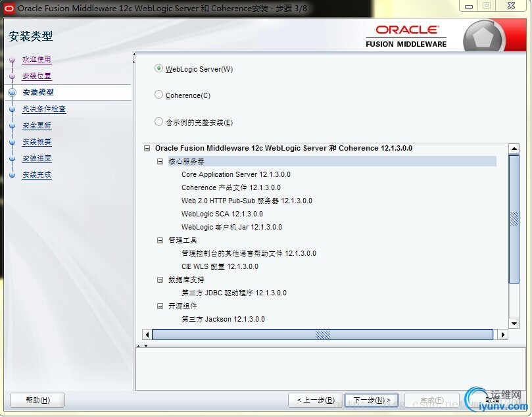Select 第三方 Jackson 12.1.3.0.0 row

(x=223, y=319)
